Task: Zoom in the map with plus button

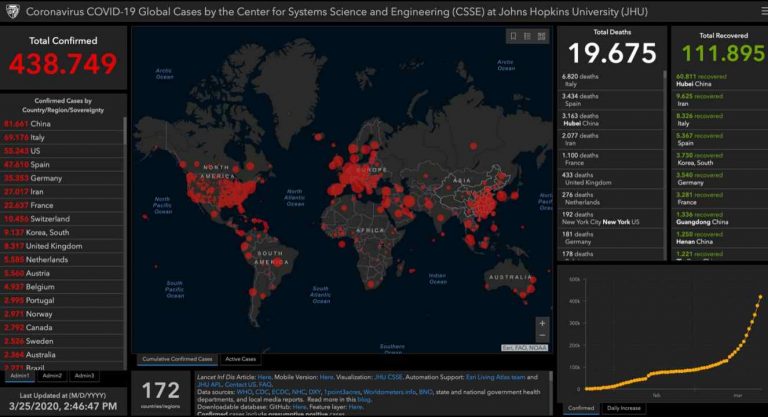Action: (542, 323)
